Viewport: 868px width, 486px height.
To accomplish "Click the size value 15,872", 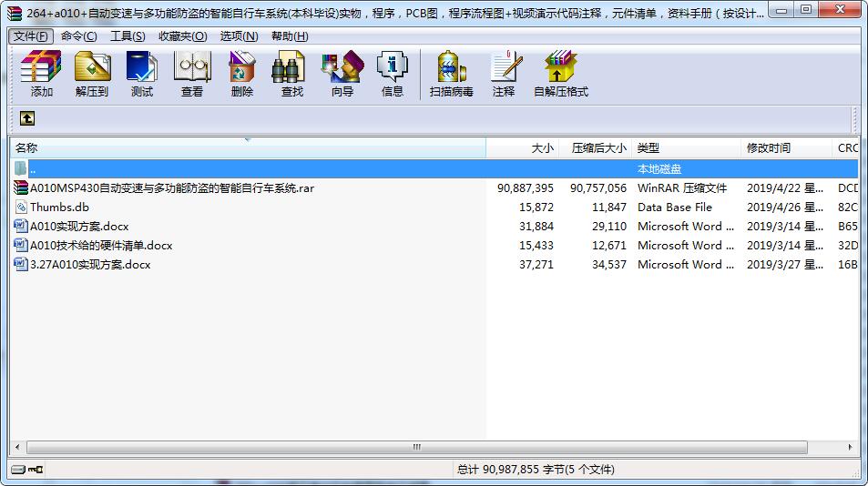I will click(536, 208).
